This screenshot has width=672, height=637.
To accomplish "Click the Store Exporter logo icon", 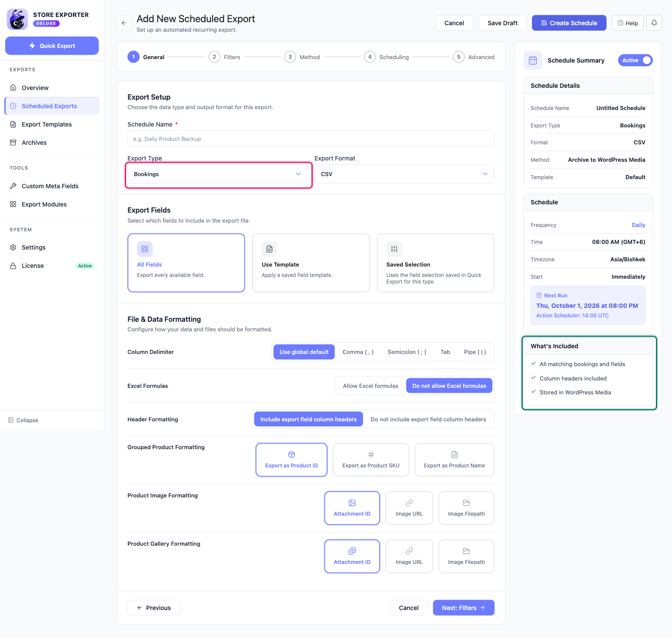I will click(x=17, y=19).
